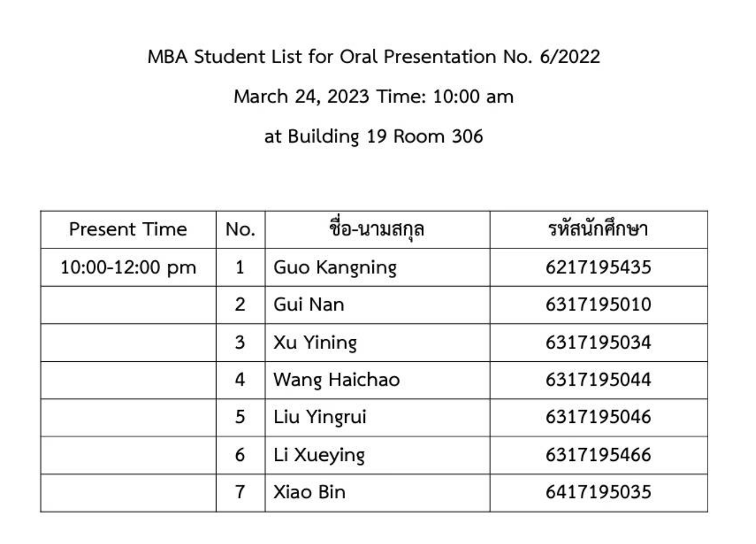Select the date line March 24, 2023
756x544 pixels.
click(x=373, y=96)
